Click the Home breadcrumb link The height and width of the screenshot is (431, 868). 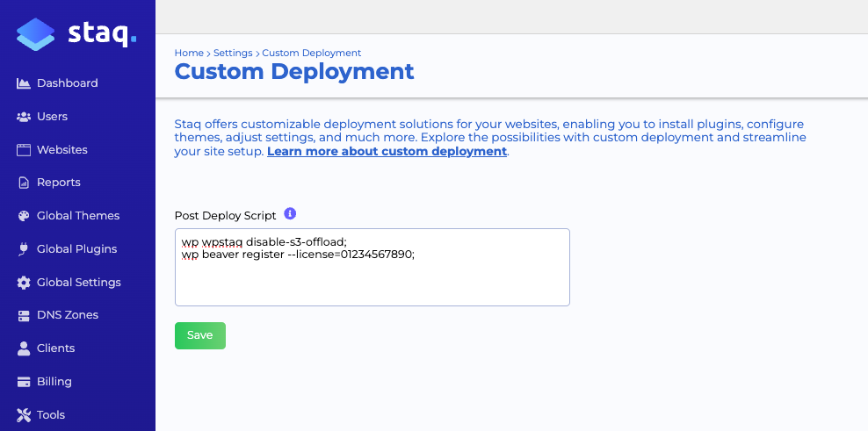[189, 54]
